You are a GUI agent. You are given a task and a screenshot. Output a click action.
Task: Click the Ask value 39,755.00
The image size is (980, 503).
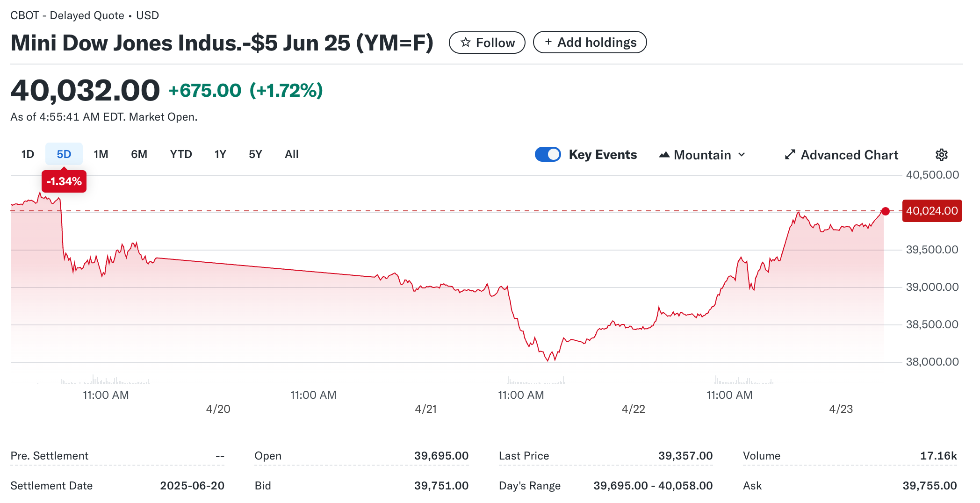click(x=930, y=486)
